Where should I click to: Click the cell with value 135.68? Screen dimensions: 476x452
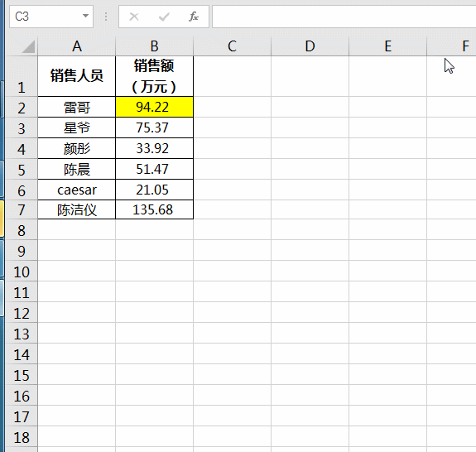click(154, 209)
